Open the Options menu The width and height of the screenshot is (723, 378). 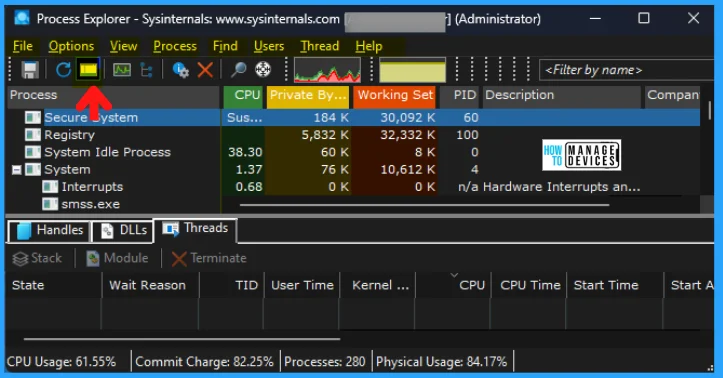click(71, 46)
